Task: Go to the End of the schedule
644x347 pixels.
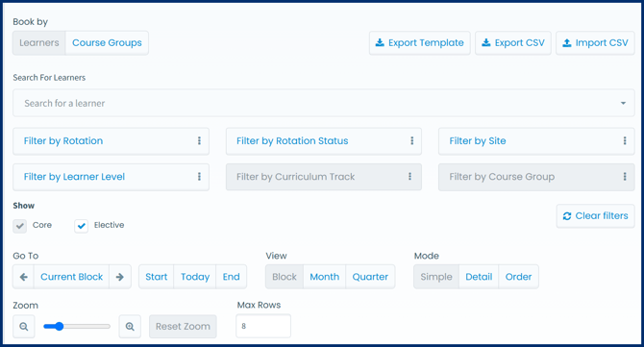Action: click(x=232, y=277)
